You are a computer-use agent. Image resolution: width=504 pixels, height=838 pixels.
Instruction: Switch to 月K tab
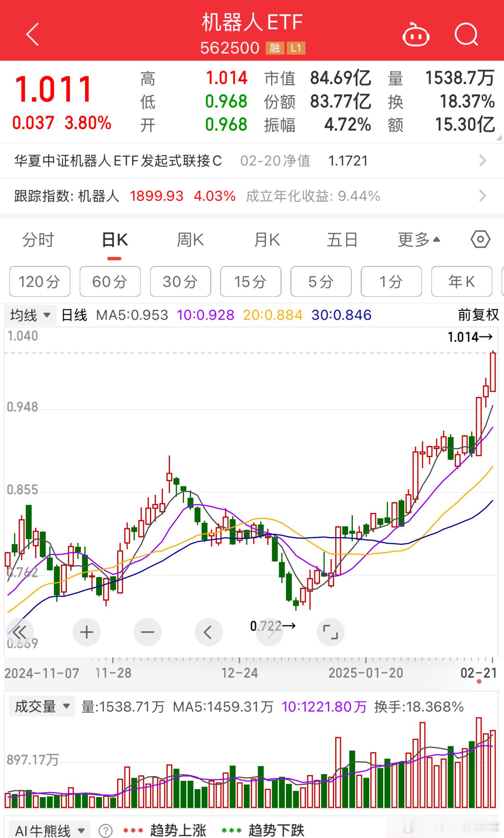pyautogui.click(x=267, y=240)
